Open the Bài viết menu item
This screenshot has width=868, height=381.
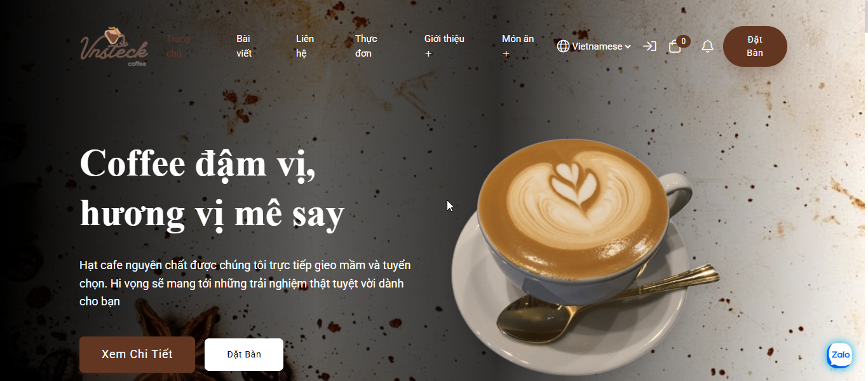tap(244, 46)
